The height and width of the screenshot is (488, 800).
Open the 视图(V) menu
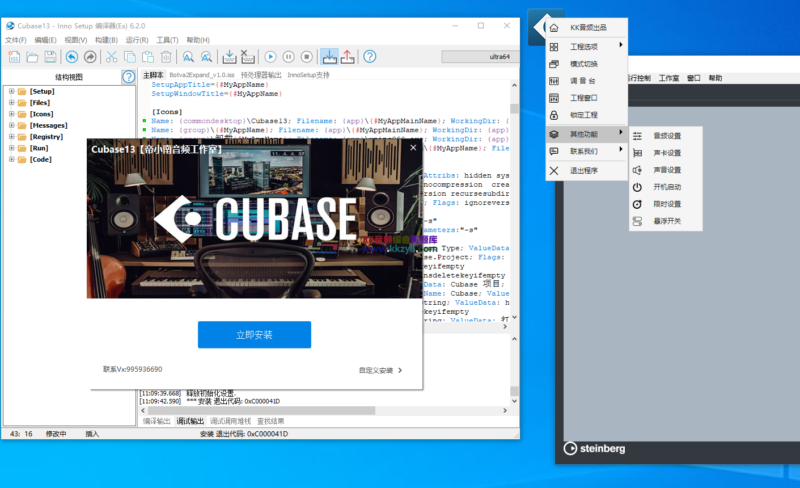coord(76,40)
